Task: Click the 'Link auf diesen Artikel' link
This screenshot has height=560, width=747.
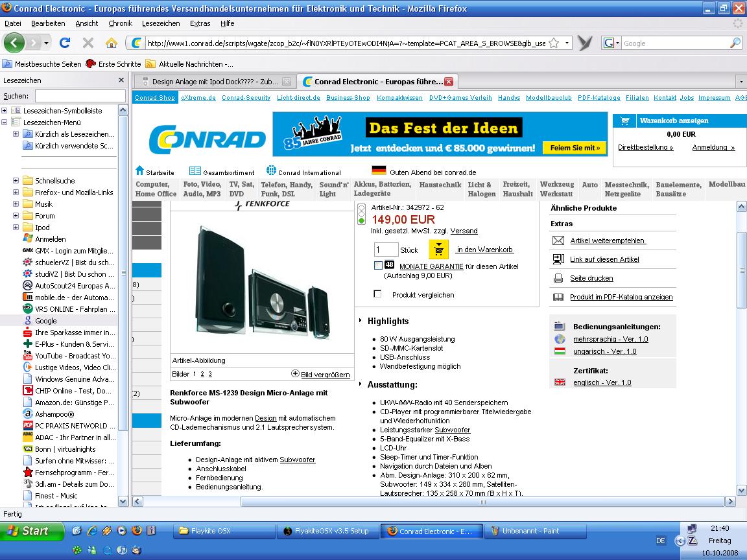Action: point(604,259)
